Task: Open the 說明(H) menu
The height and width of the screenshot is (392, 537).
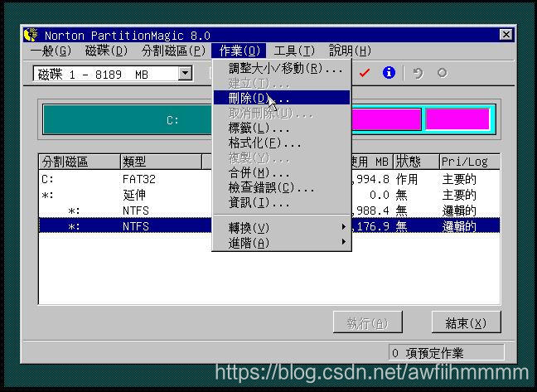Action: [350, 51]
